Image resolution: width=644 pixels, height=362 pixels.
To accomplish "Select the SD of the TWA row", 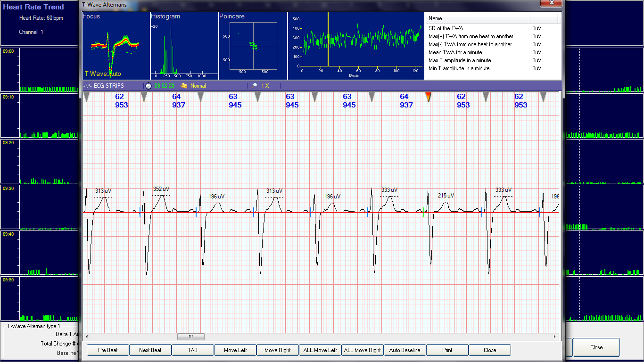I will click(493, 28).
